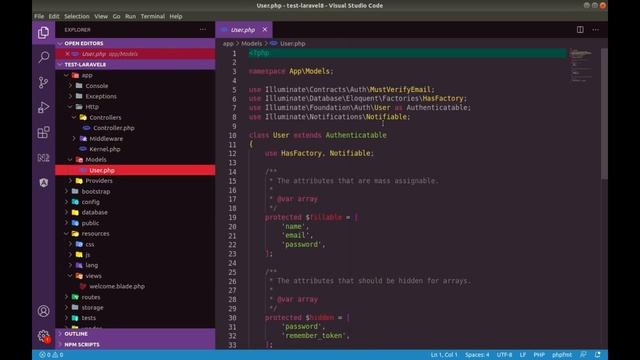Click the notifications bell in status bar

point(598,355)
